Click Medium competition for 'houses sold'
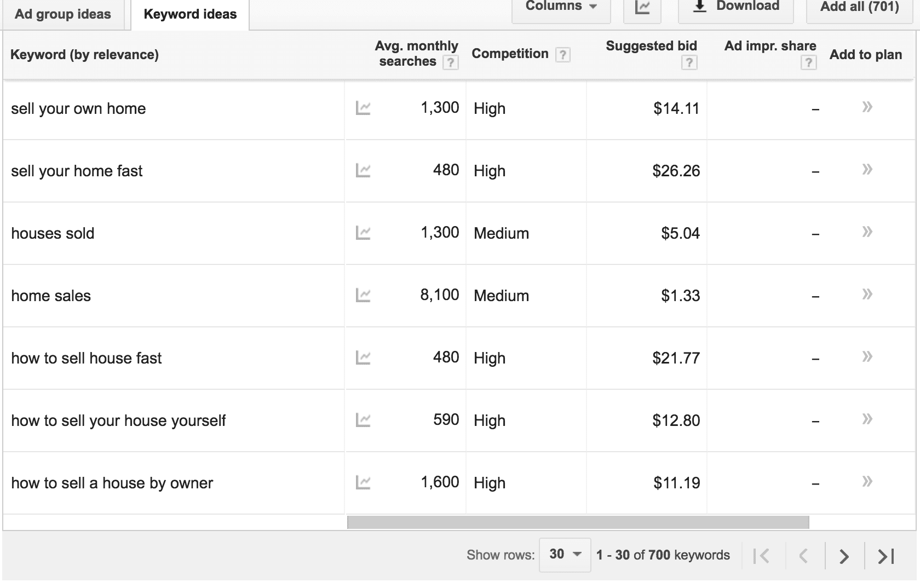The width and height of the screenshot is (920, 588). point(501,233)
